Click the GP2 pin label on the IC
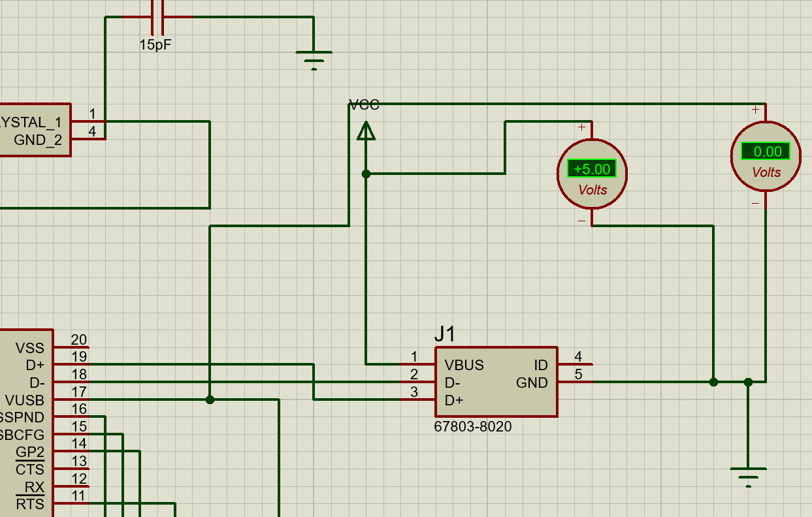This screenshot has width=812, height=517. click(x=30, y=452)
